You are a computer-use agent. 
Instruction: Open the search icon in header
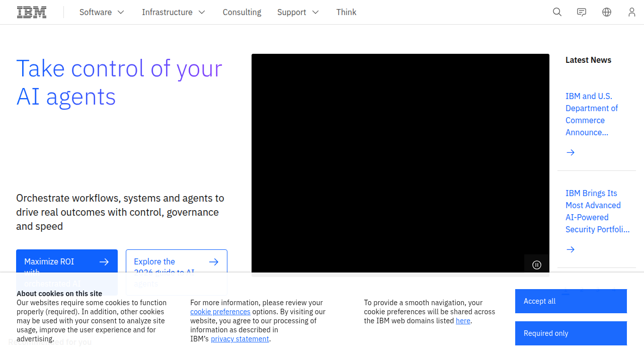[x=557, y=12]
